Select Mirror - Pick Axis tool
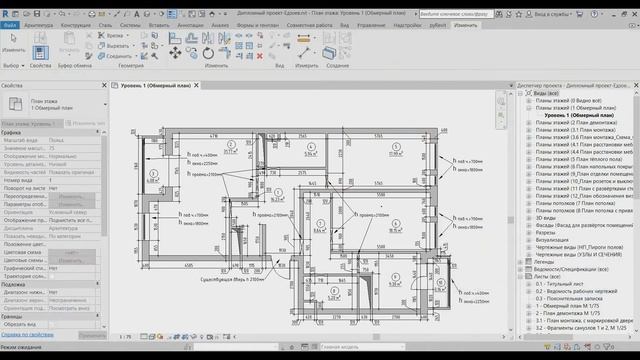 pos(208,39)
